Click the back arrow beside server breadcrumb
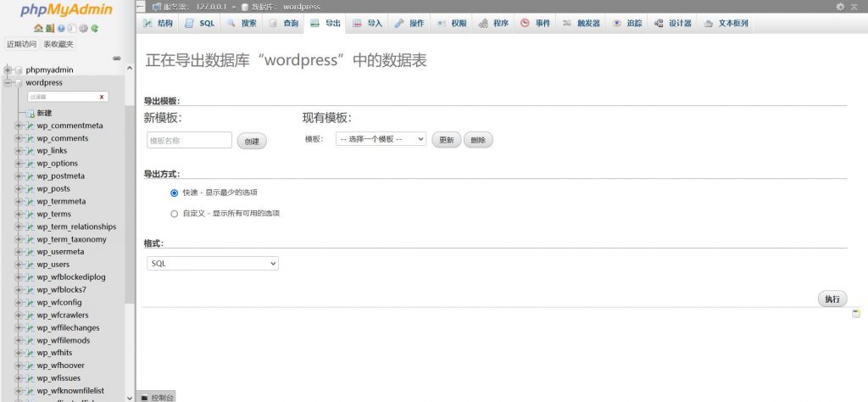The width and height of the screenshot is (868, 402). coord(141,7)
